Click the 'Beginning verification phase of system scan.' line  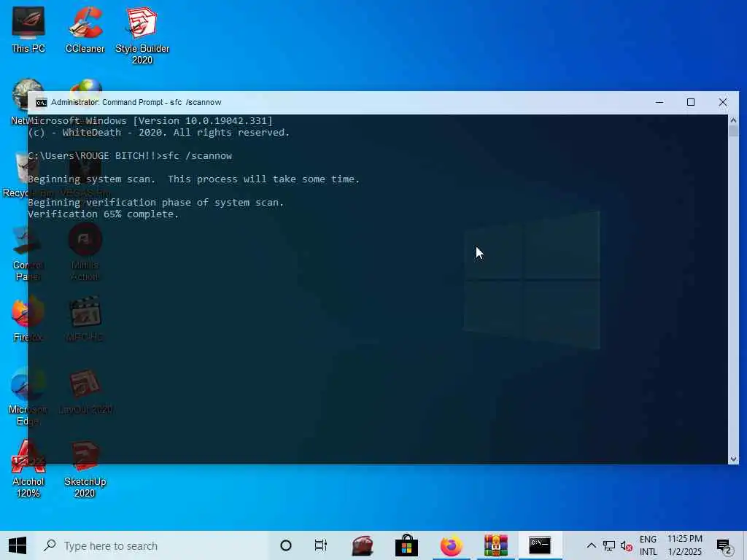[x=156, y=203]
